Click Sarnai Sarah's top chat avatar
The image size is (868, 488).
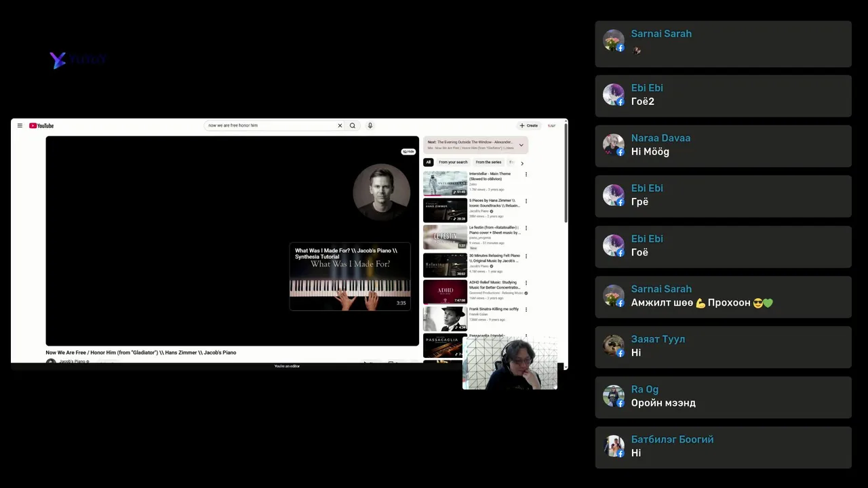point(614,41)
